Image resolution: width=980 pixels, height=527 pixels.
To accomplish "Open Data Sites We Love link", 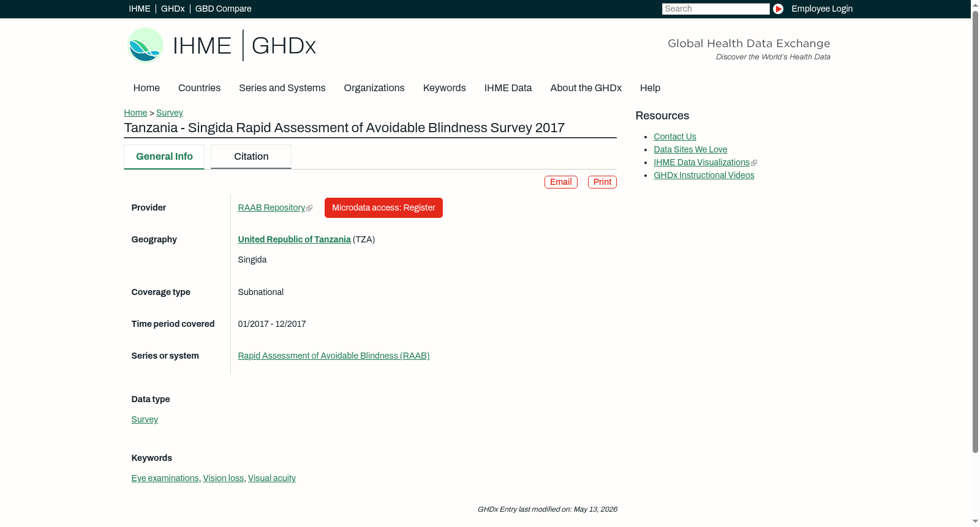I will click(690, 149).
